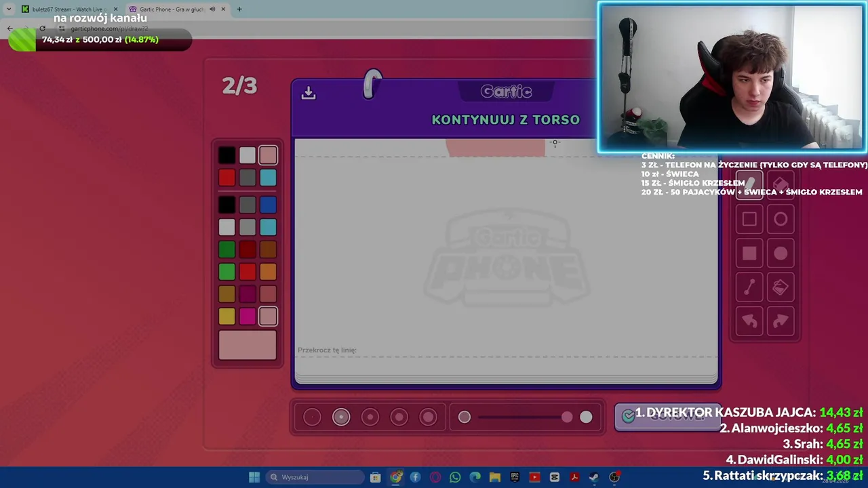Switch to OBS Studio on the taskbar
868x488 pixels.
(614, 477)
